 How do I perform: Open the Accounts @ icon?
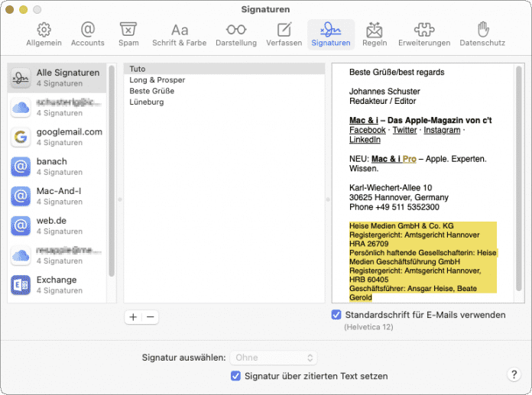(88, 30)
